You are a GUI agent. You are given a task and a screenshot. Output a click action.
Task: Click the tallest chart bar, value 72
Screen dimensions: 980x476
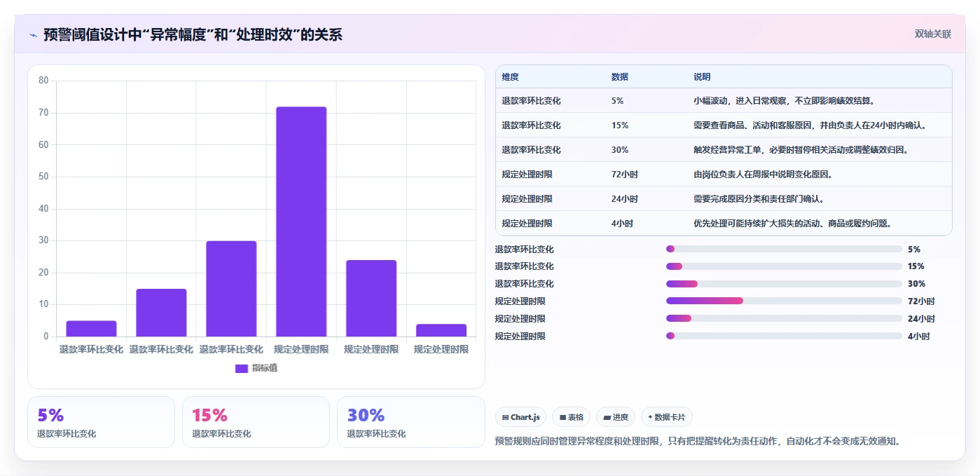(x=301, y=222)
